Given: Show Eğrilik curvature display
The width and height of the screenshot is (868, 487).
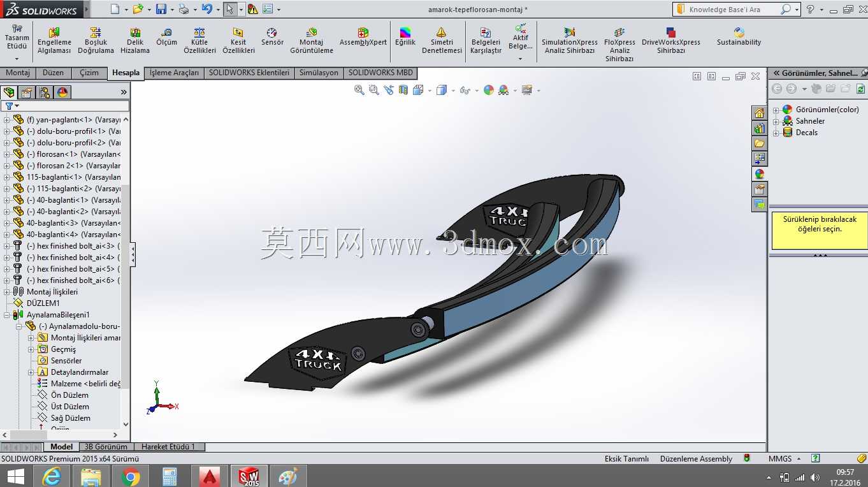Looking at the screenshot, I should pyautogui.click(x=405, y=37).
